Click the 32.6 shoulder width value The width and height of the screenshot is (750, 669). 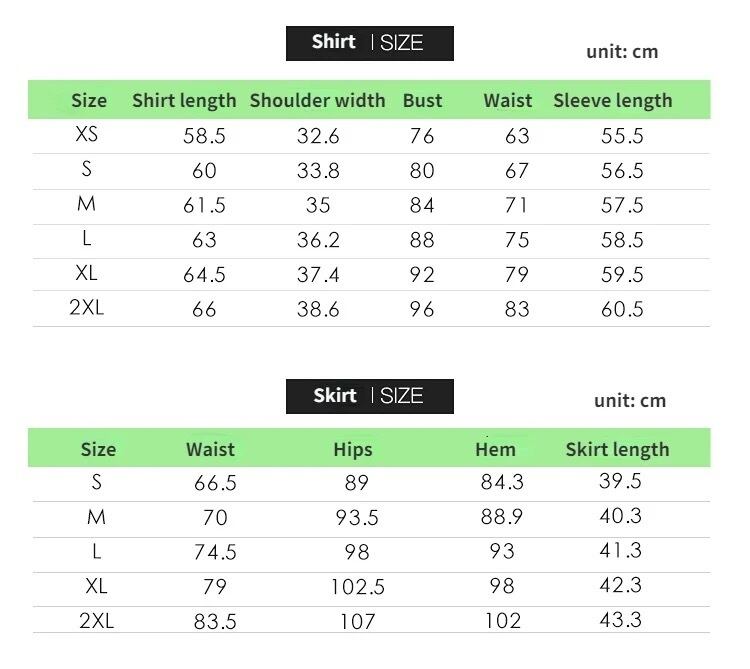coord(318,137)
